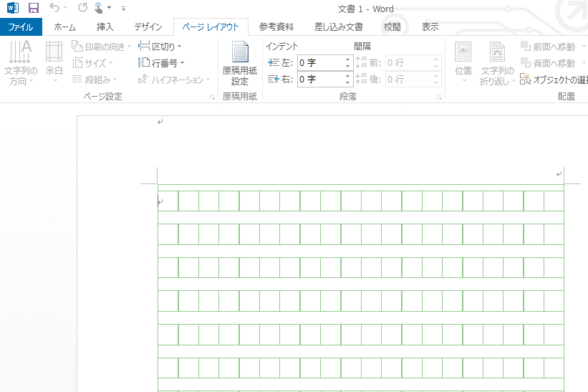Image resolution: width=588 pixels, height=392 pixels.
Task: Click 前面へ移動 bring forward
Action: [548, 47]
